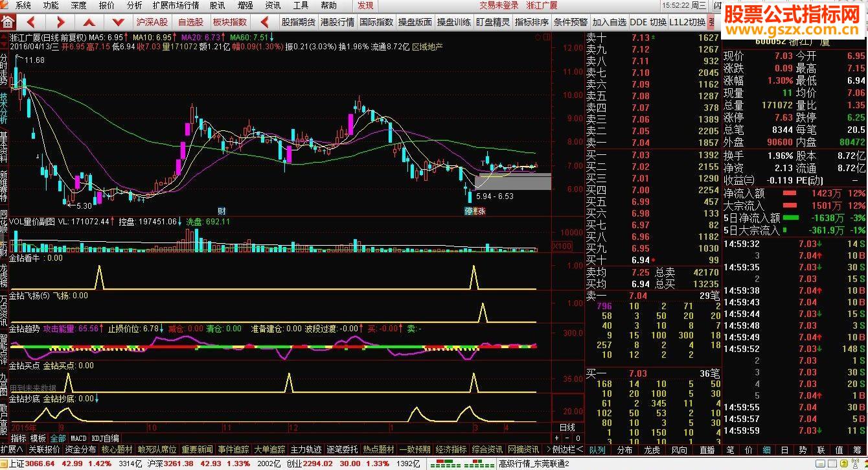
Task: Open 重要新闻 bottom tab
Action: click(x=197, y=449)
